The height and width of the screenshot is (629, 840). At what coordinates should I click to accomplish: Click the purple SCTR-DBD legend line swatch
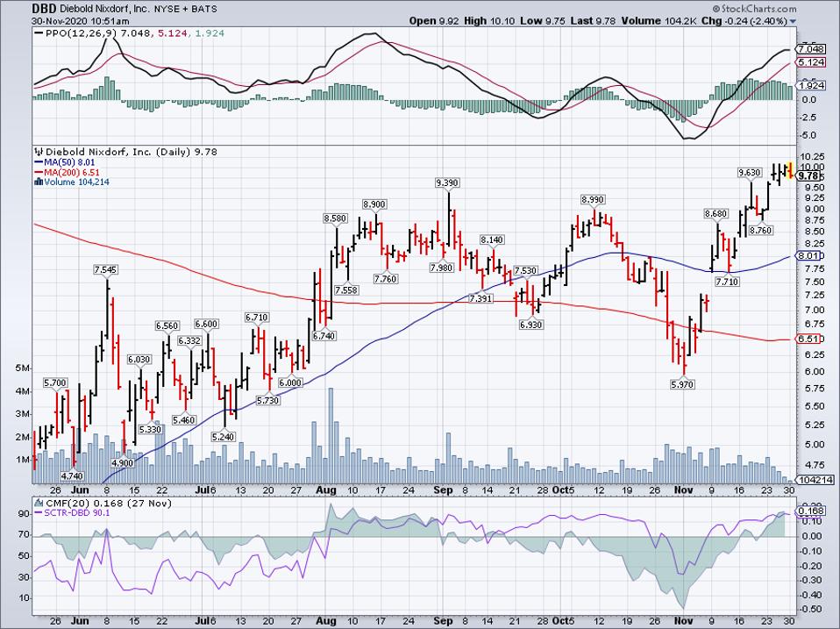click(39, 512)
